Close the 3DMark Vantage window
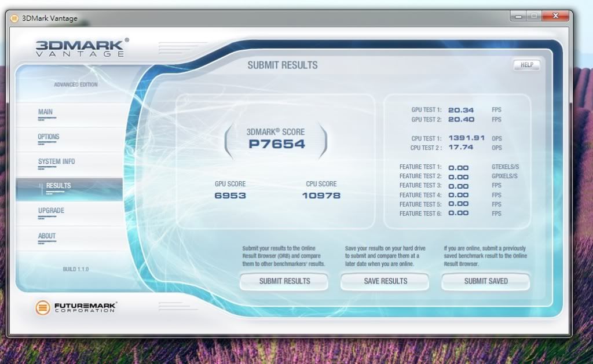 555,16
